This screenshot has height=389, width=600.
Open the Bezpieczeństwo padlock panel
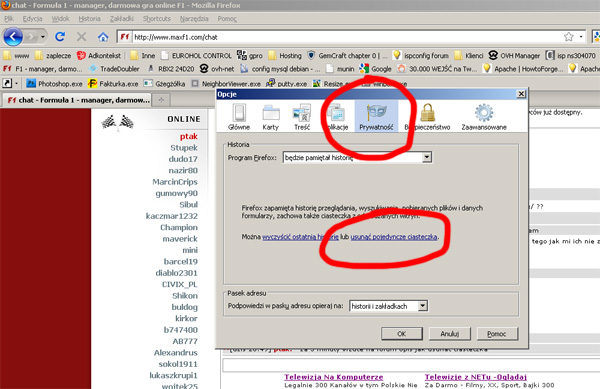[427, 117]
